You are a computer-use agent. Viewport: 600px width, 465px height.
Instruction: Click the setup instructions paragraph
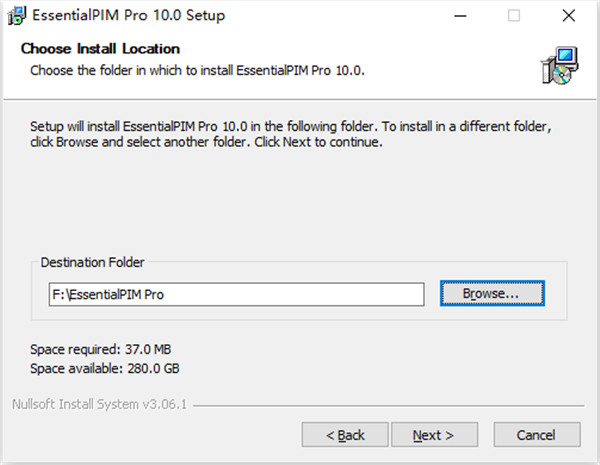(290, 135)
